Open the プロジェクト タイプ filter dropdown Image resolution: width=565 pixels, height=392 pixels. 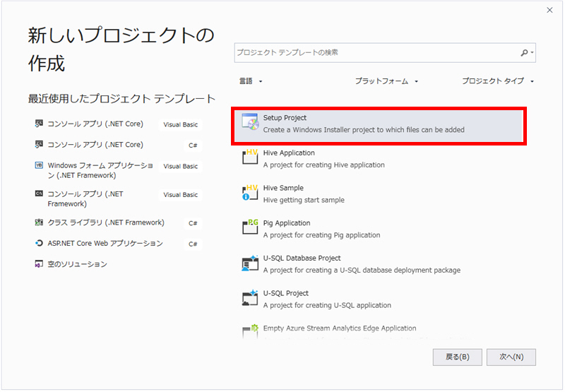(x=498, y=81)
